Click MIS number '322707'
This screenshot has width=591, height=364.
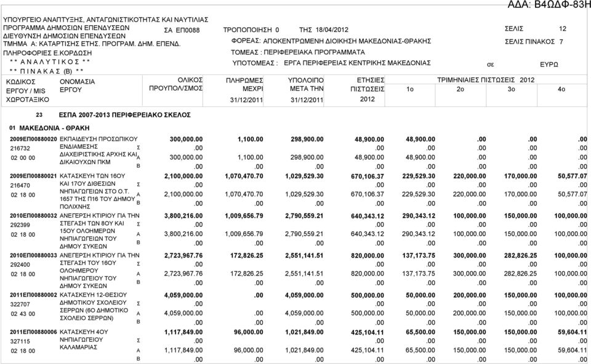click(x=20, y=304)
